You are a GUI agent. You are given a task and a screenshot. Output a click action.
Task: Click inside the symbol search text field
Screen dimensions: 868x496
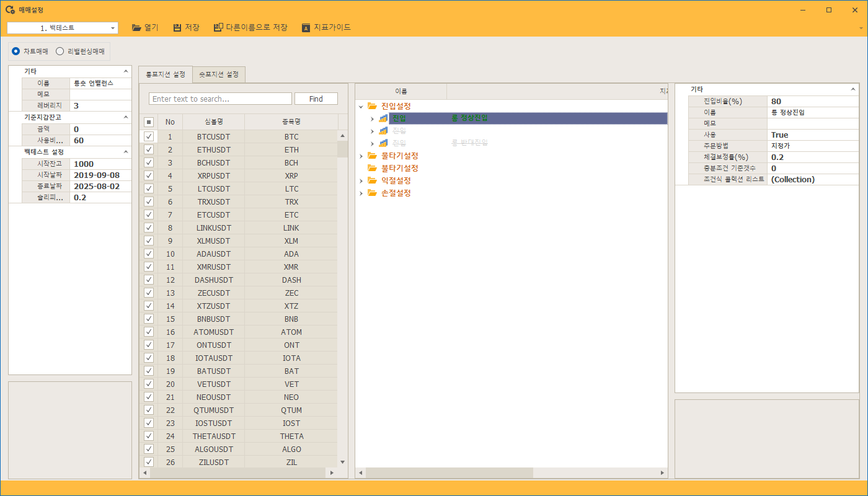pyautogui.click(x=220, y=99)
